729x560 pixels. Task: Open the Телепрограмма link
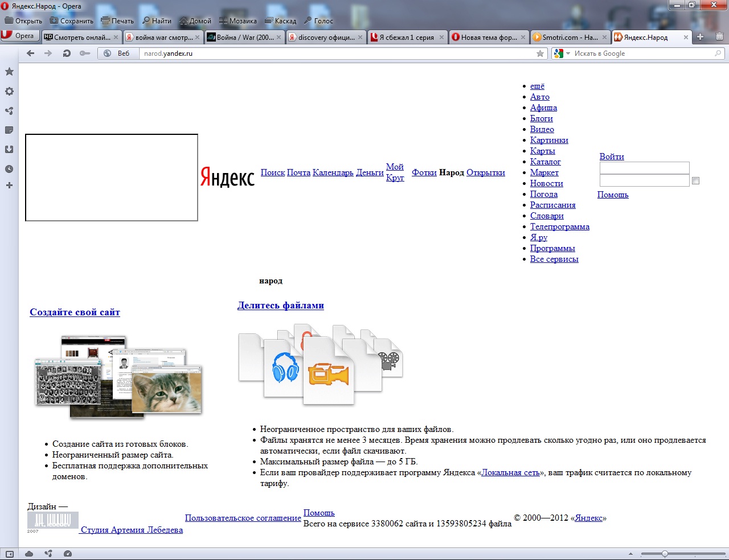[560, 227]
